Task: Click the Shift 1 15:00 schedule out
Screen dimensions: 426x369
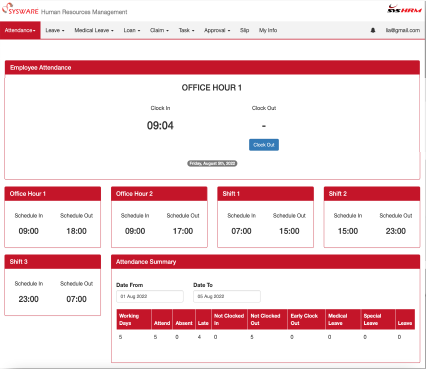Action: (289, 231)
